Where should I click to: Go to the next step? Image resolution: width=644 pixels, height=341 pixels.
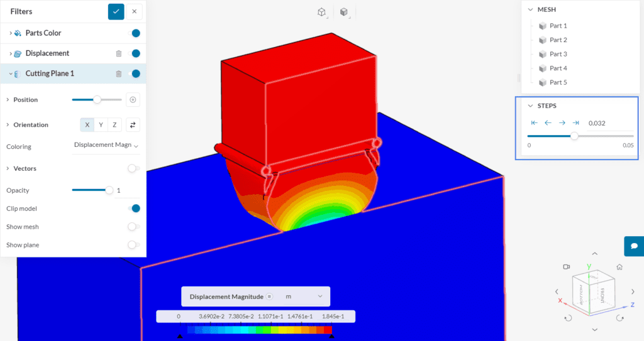[x=562, y=123]
